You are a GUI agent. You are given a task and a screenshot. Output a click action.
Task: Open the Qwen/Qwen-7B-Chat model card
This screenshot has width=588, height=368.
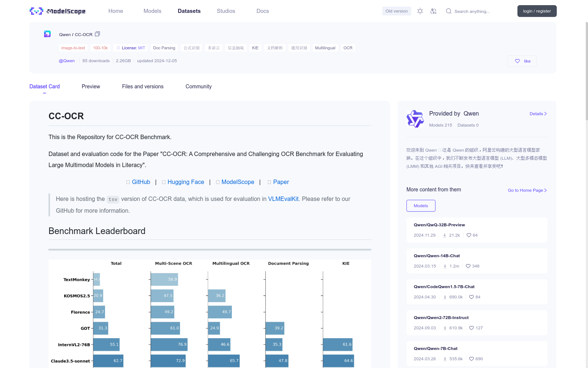pos(477,354)
